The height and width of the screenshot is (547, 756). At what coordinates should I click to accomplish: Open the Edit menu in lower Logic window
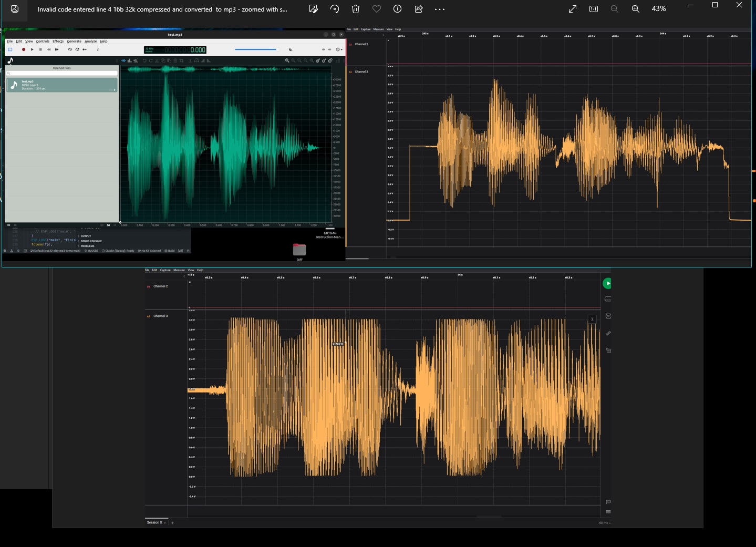pos(154,270)
